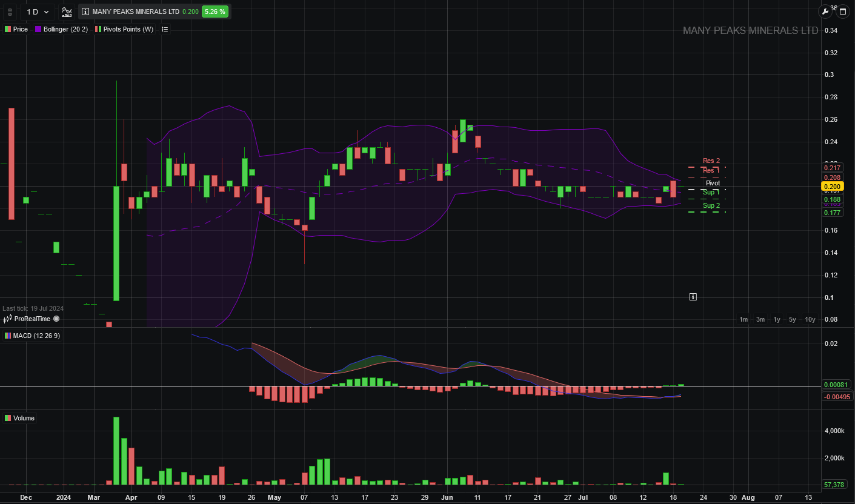Select the 3m time range

coord(760,319)
